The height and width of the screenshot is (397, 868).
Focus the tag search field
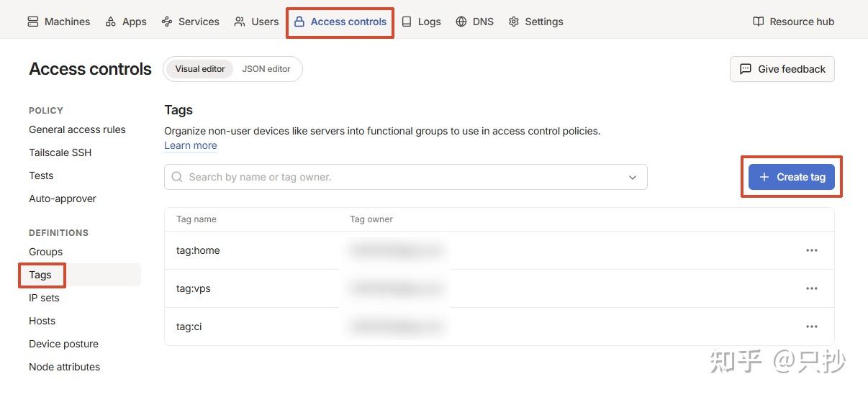coord(406,177)
